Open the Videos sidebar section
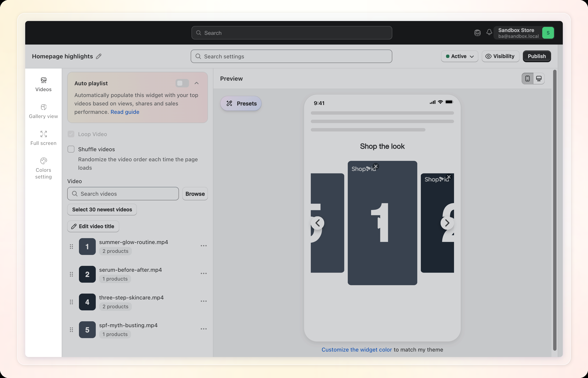Image resolution: width=588 pixels, height=378 pixels. [x=43, y=84]
